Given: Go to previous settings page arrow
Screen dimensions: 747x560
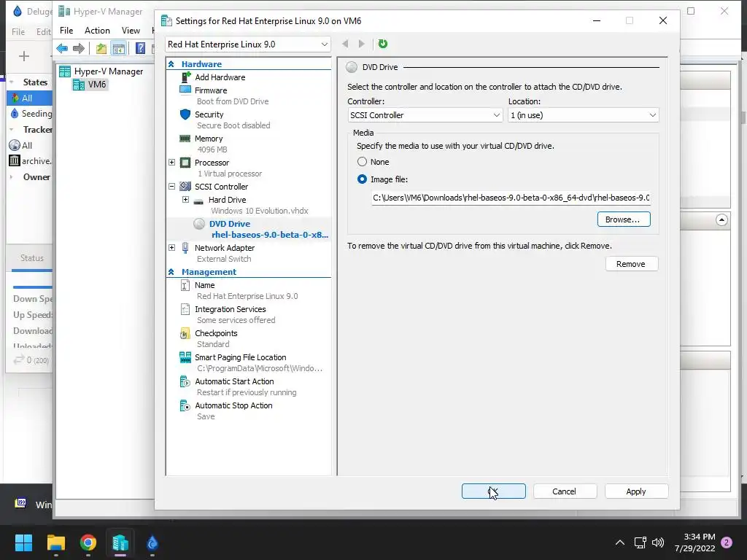Looking at the screenshot, I should tap(345, 44).
